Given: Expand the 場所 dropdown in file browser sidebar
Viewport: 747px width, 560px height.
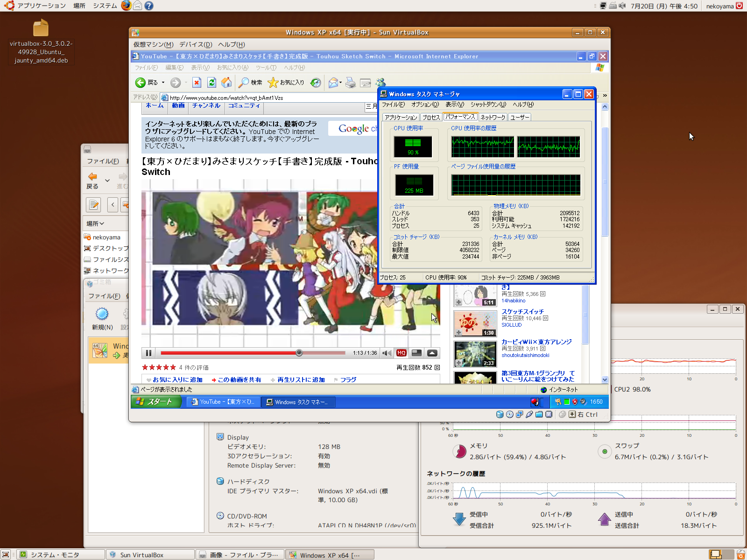Looking at the screenshot, I should pyautogui.click(x=95, y=224).
